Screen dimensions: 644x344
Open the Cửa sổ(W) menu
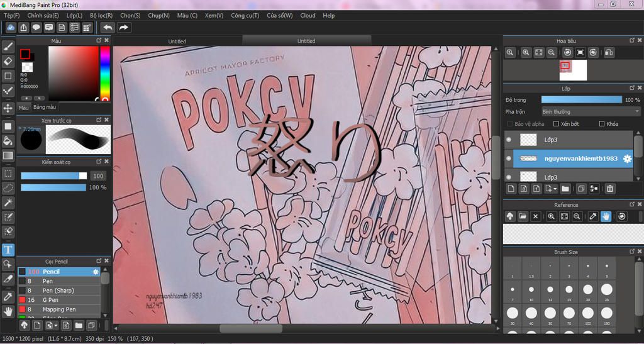pyautogui.click(x=280, y=16)
